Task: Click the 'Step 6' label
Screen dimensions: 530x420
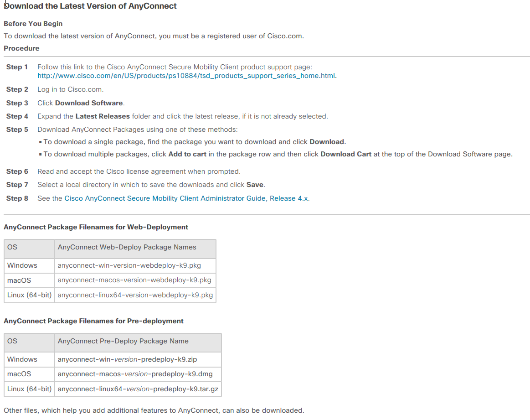Action: click(x=17, y=171)
